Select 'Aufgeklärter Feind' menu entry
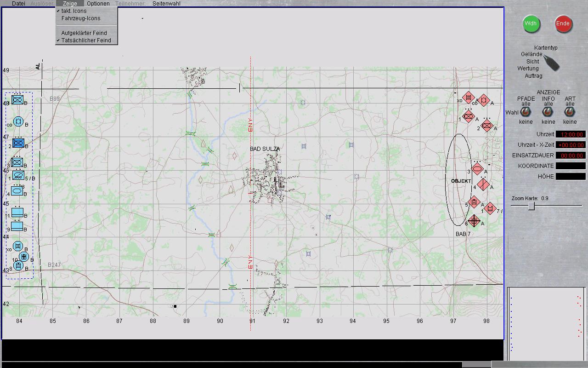Viewport: 588px width, 368px height. [x=84, y=33]
